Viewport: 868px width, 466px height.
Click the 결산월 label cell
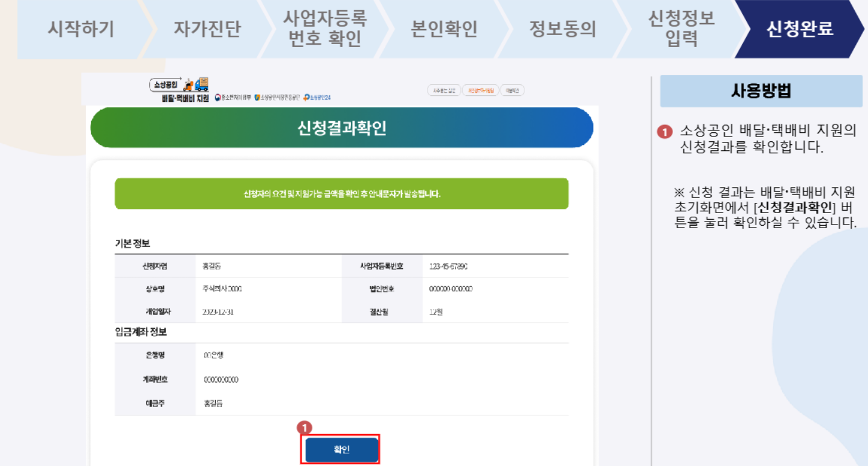382,311
